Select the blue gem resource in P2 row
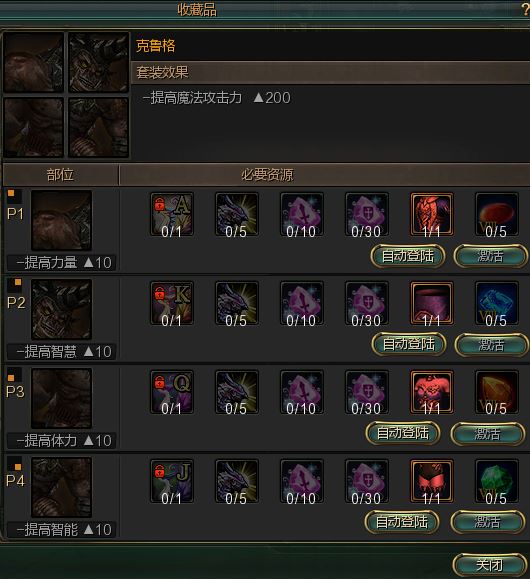 click(497, 303)
